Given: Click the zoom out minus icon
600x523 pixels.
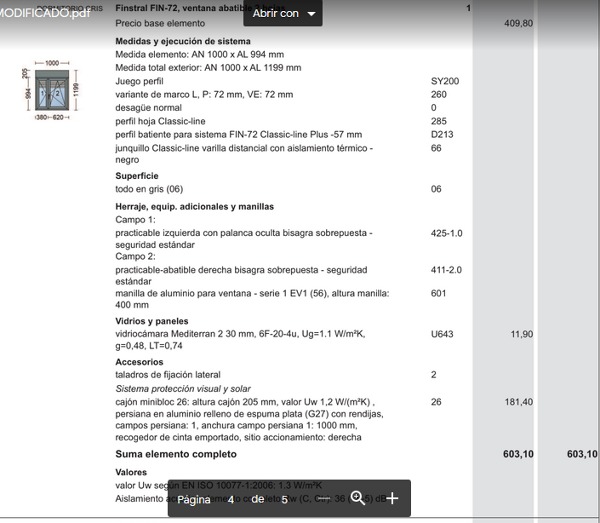Looking at the screenshot, I should [322, 498].
